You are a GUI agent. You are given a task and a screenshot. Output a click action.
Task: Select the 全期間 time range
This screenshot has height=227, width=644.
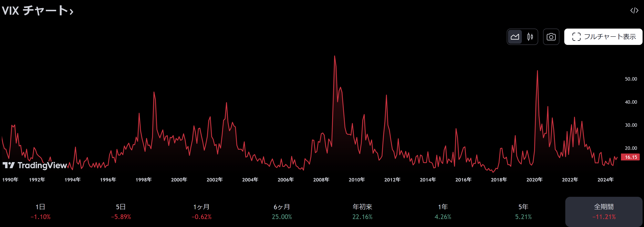(x=604, y=211)
